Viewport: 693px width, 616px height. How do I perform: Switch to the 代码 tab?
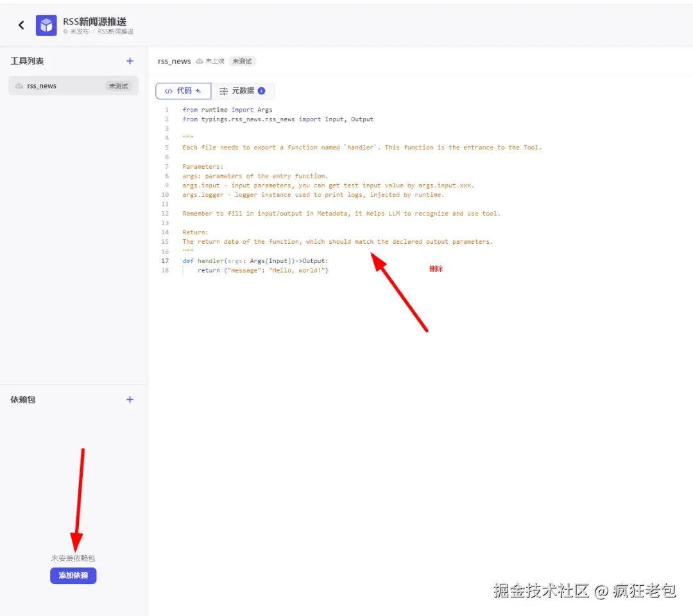tap(183, 90)
